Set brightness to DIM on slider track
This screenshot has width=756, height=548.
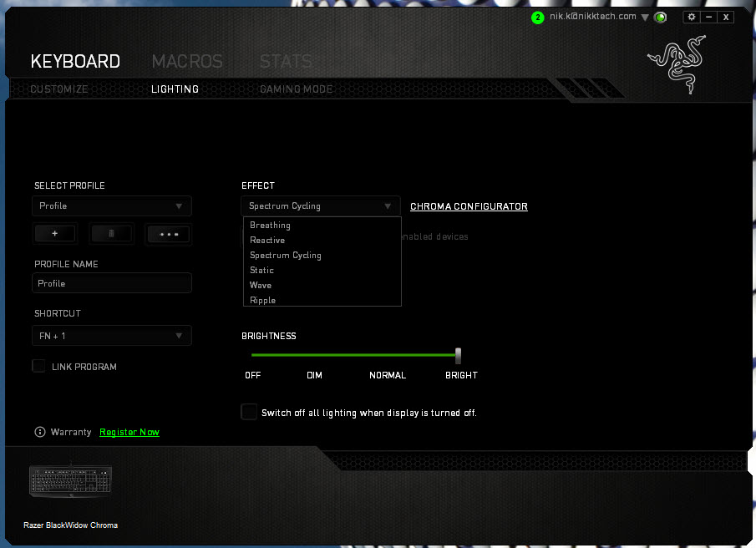314,355
